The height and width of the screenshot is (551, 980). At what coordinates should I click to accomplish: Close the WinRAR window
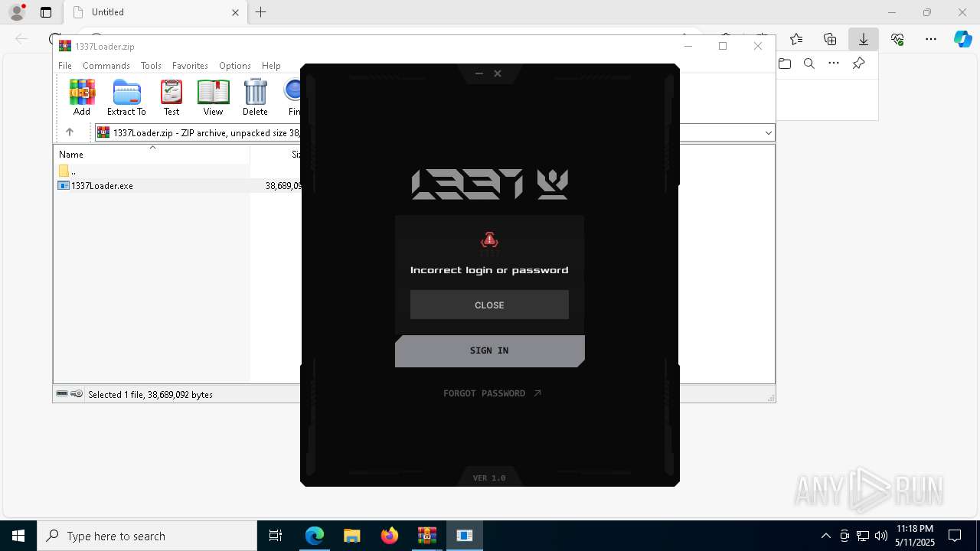(758, 46)
